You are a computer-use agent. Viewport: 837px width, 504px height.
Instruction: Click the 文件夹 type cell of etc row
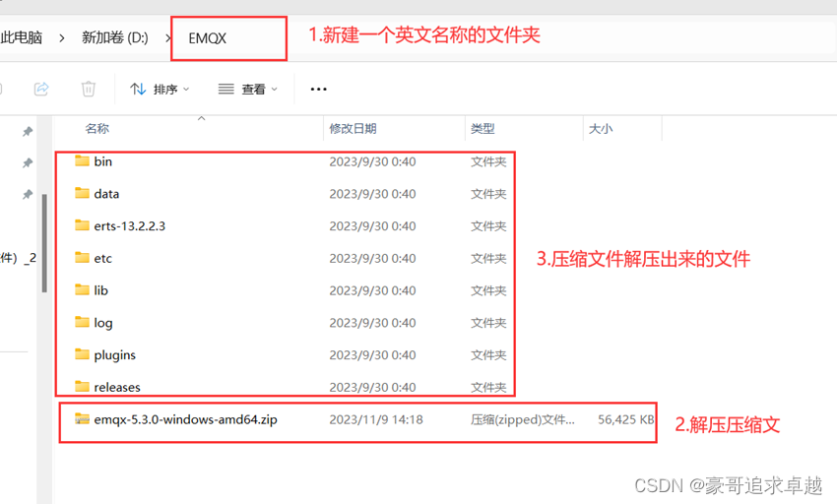tap(488, 259)
